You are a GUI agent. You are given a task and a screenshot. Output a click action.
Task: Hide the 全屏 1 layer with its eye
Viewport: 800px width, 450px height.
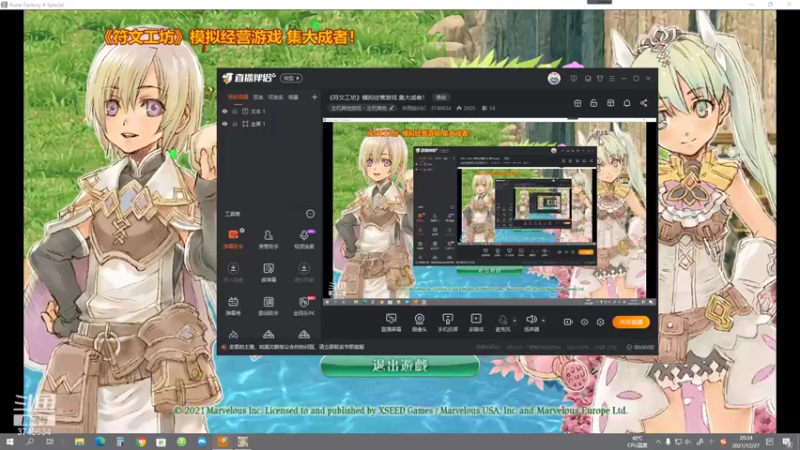pyautogui.click(x=224, y=124)
